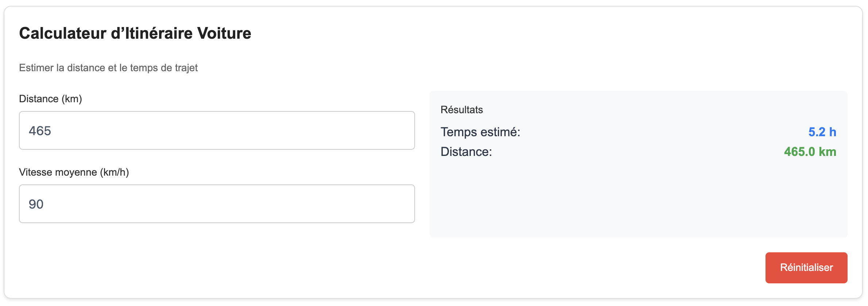Click the word Voiture in the title

coord(224,33)
